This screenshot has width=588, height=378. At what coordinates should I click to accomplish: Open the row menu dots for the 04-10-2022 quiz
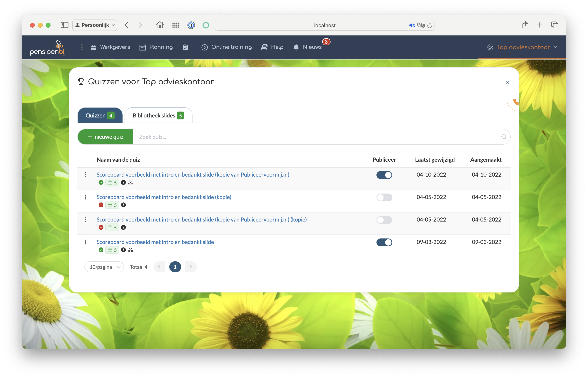[85, 175]
